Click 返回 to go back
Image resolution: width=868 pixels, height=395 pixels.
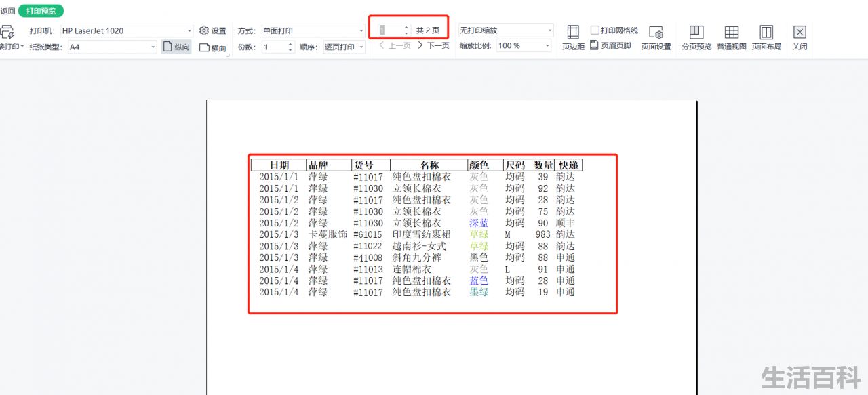[x=7, y=11]
